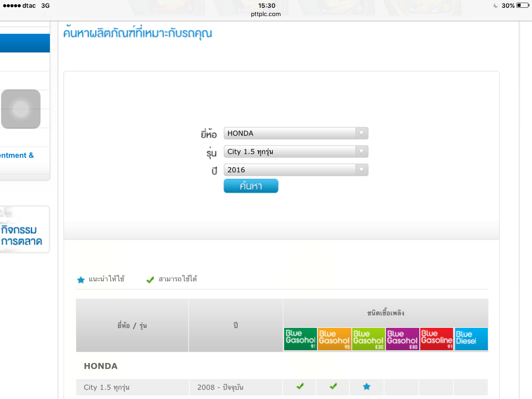Open the HONDA brand dropdown
The image size is (532, 399).
[296, 134]
